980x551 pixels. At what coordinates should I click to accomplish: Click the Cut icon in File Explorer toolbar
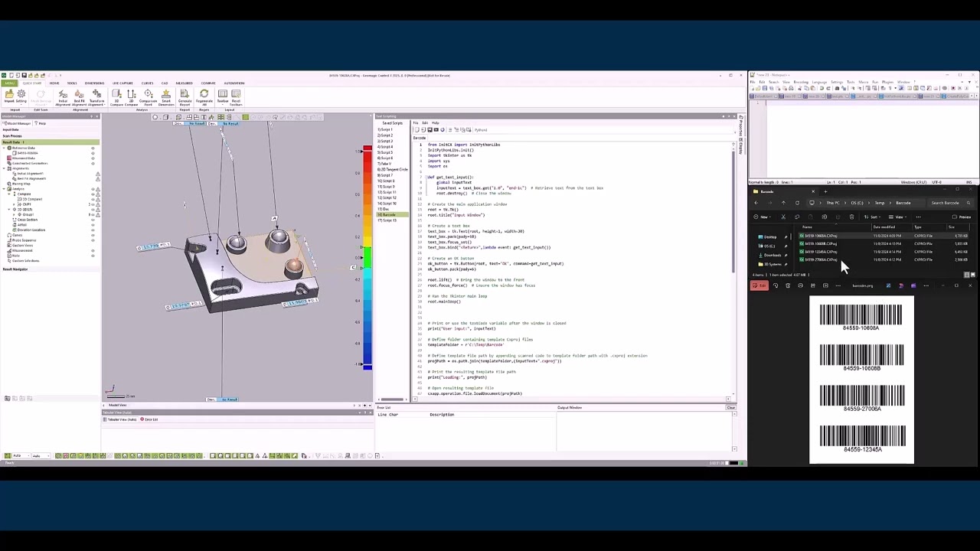(783, 217)
